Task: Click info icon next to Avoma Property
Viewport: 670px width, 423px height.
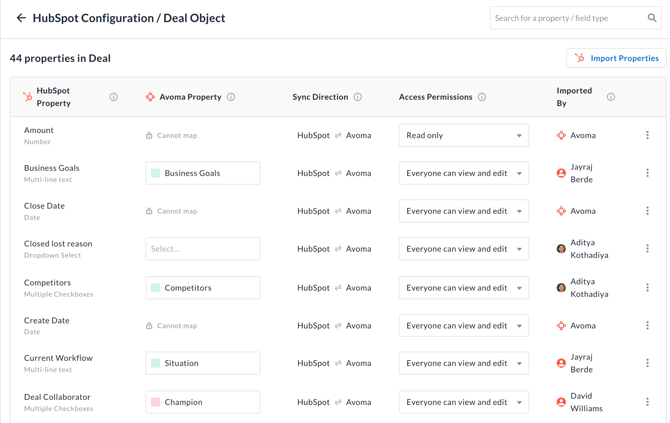Action: pos(231,97)
